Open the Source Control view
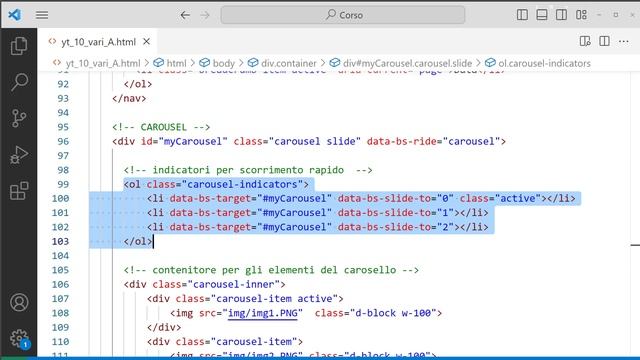640x360 pixels. coord(19,118)
